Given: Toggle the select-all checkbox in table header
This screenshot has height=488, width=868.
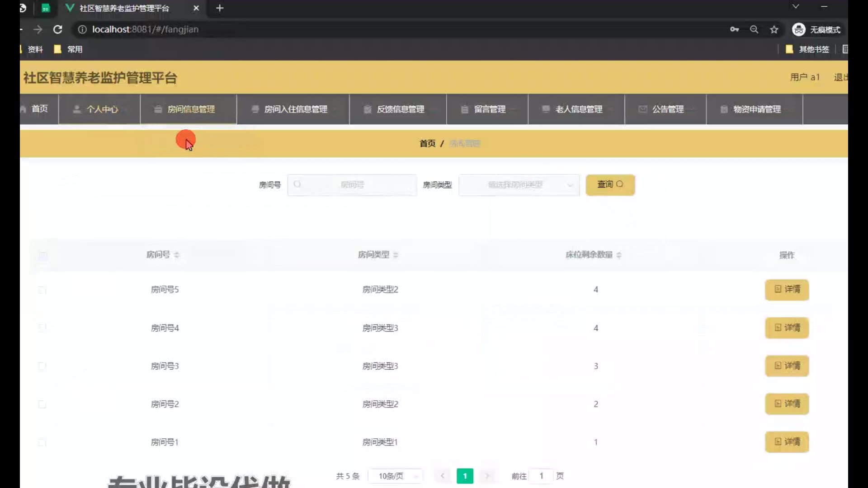Looking at the screenshot, I should point(43,256).
